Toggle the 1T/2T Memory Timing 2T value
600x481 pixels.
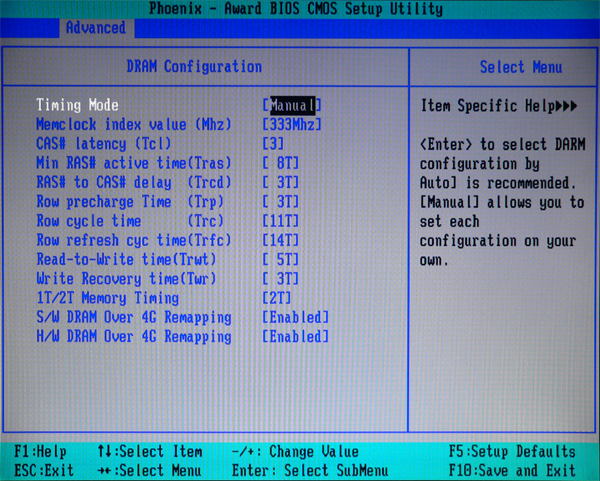tap(277, 298)
